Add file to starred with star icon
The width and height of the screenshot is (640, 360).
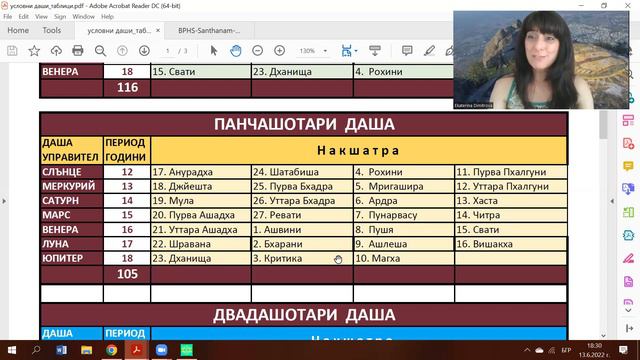click(x=34, y=51)
